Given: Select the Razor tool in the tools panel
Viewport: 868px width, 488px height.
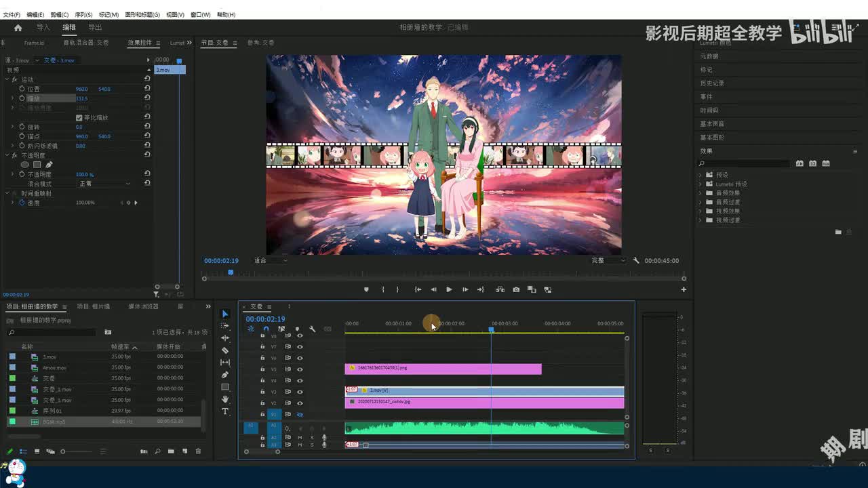Looking at the screenshot, I should click(225, 350).
